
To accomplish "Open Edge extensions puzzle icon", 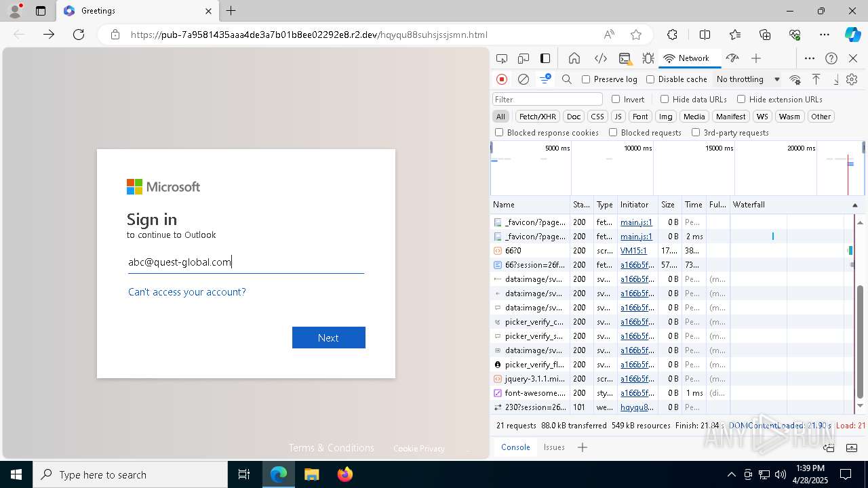I will point(672,35).
